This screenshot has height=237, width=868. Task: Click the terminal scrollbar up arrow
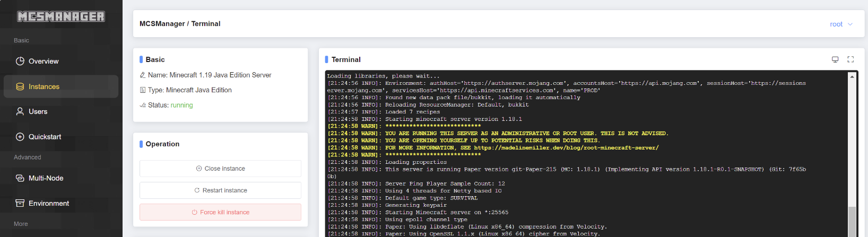(x=852, y=76)
